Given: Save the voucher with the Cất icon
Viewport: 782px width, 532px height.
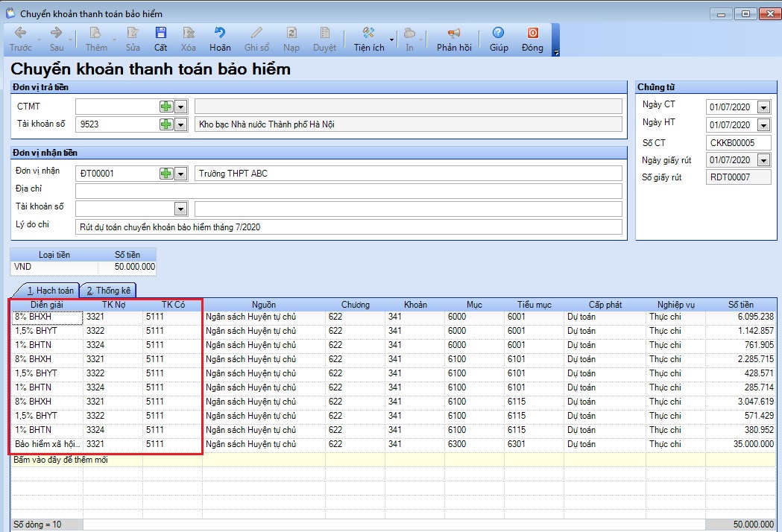Looking at the screenshot, I should [x=160, y=33].
